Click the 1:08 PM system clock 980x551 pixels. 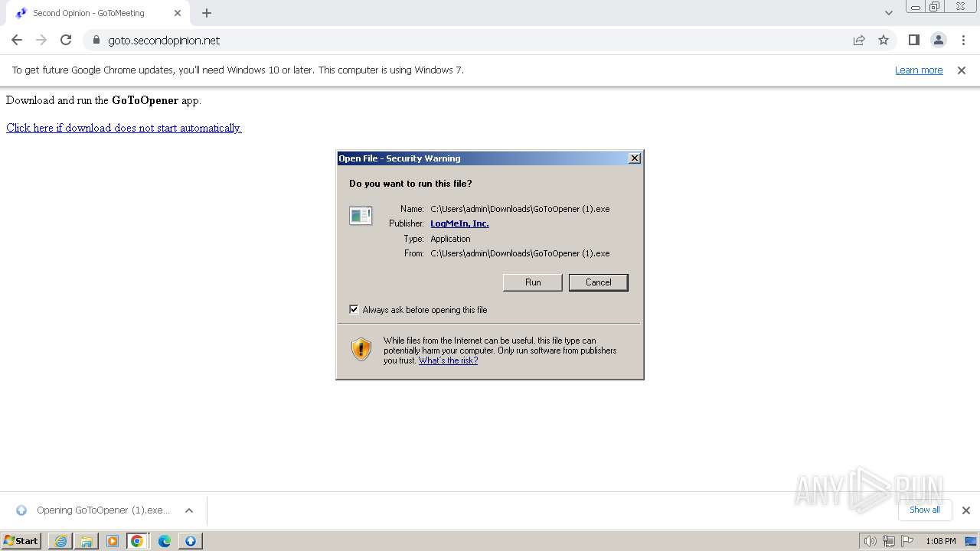tap(940, 541)
